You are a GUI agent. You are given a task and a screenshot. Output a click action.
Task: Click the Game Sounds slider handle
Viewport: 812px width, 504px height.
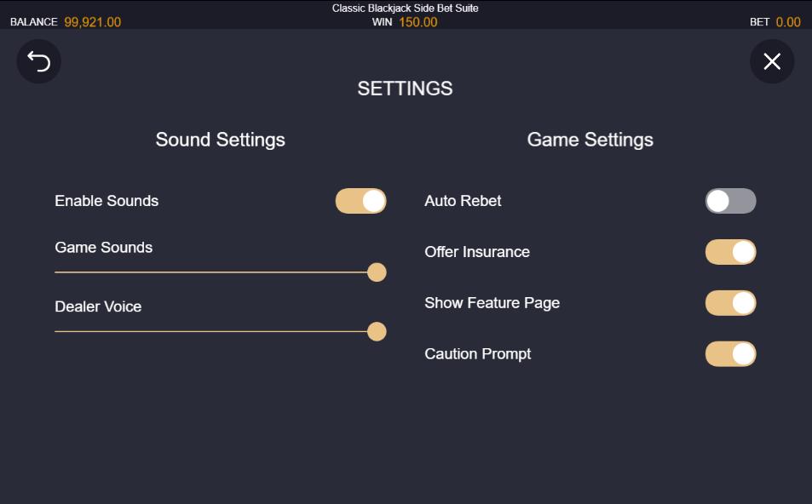click(x=377, y=272)
